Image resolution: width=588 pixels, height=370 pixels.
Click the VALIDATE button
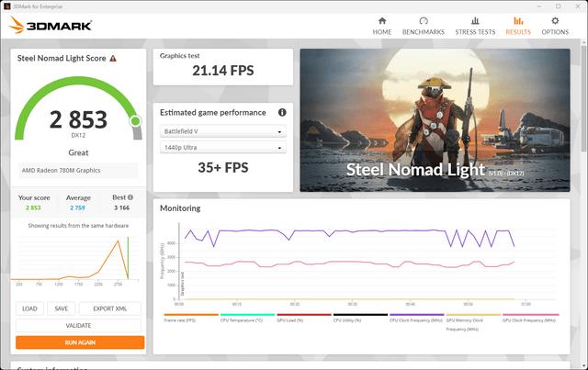point(78,325)
